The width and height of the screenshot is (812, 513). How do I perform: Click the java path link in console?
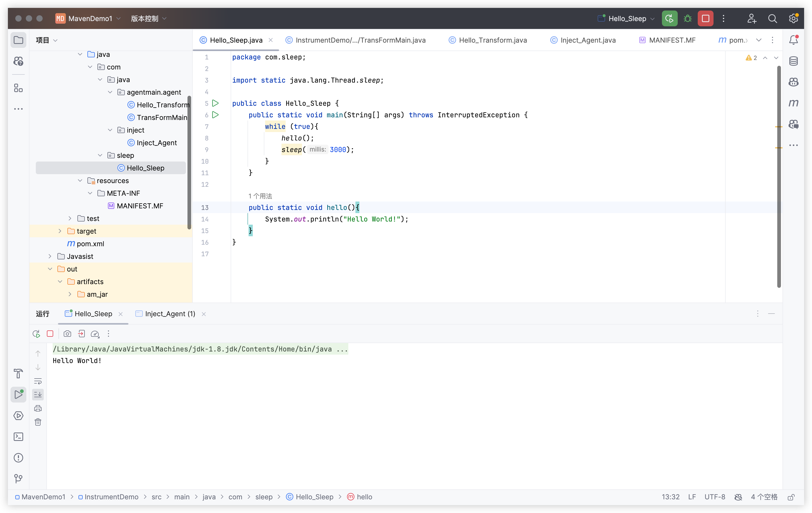tap(200, 349)
